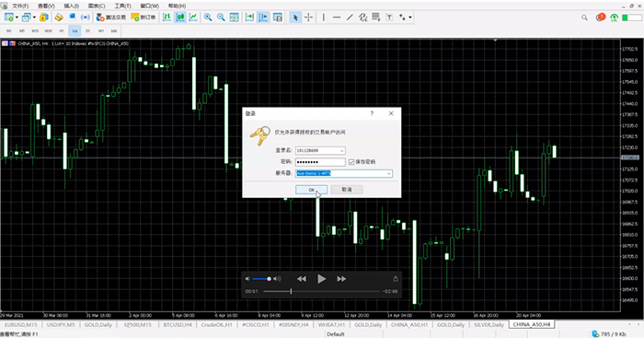Open the Window (W) menu
644x338 pixels.
point(149,6)
